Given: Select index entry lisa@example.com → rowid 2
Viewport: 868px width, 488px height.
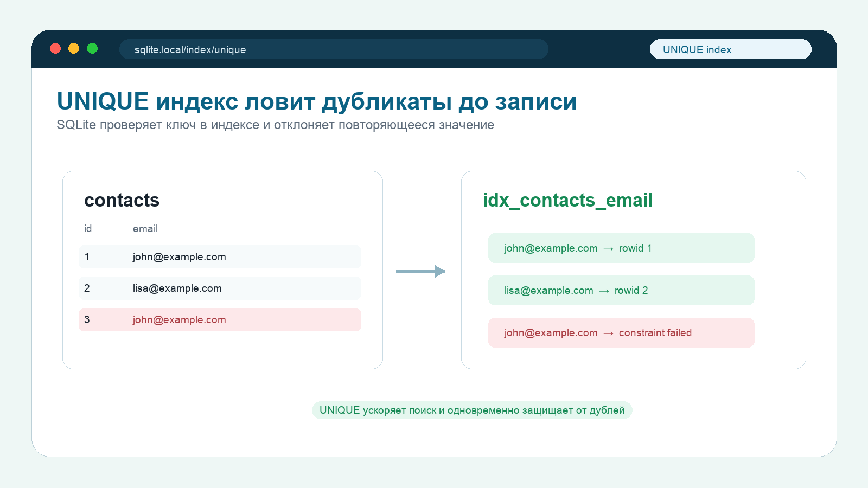Looking at the screenshot, I should click(x=621, y=291).
